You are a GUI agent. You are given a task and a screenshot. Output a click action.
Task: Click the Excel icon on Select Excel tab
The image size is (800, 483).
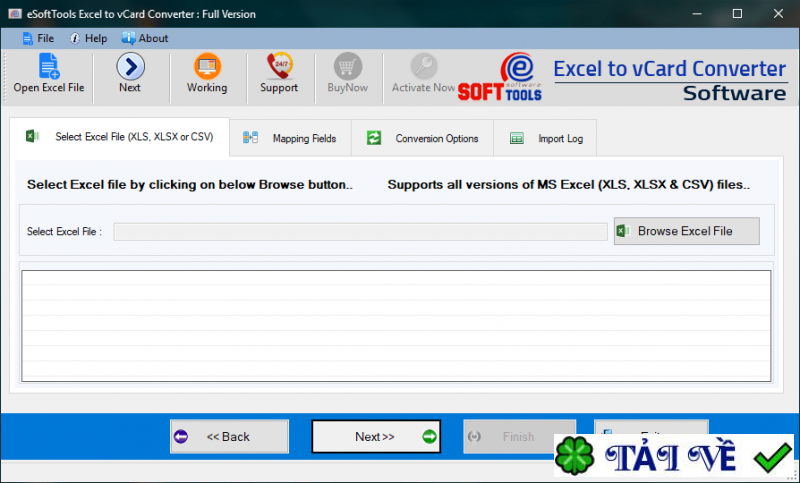pyautogui.click(x=32, y=136)
